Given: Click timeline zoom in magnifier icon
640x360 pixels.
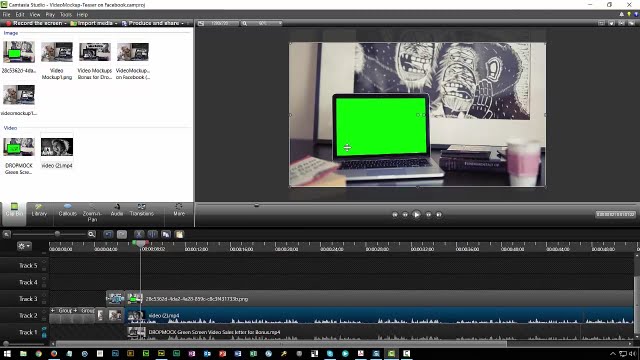Looking at the screenshot, I should coord(91,234).
